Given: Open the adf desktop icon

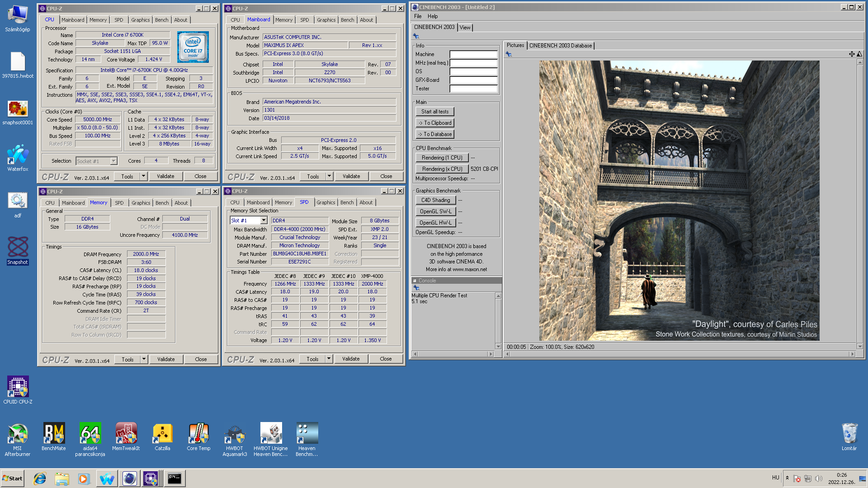Looking at the screenshot, I should [18, 205].
